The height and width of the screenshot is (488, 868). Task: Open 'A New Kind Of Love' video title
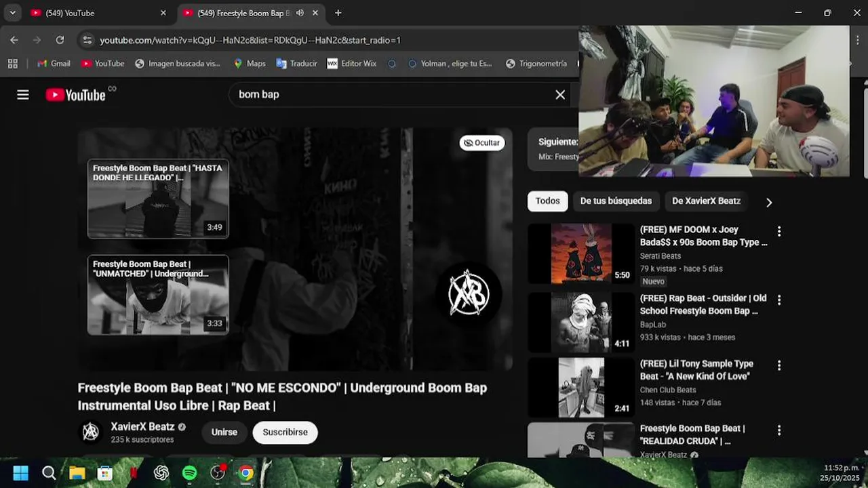(x=696, y=370)
